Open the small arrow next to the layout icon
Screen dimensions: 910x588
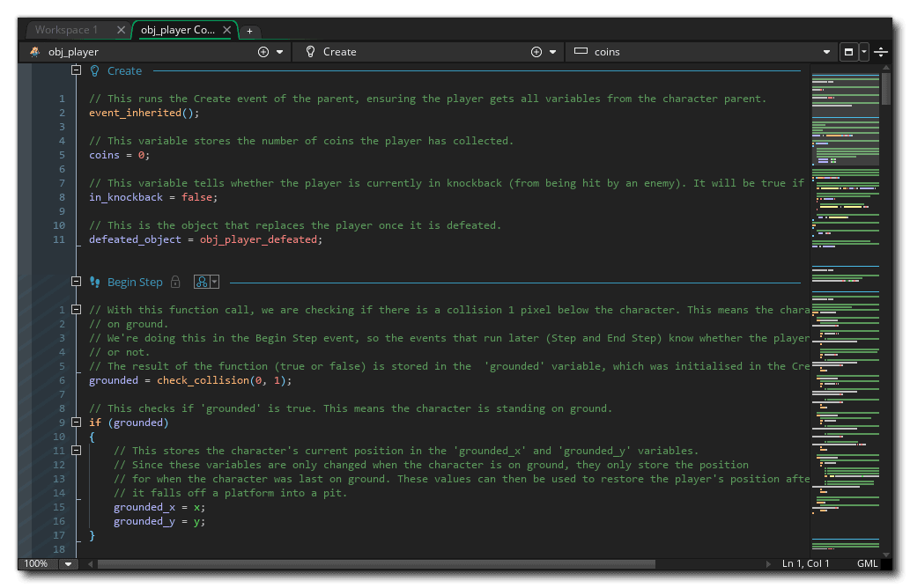864,52
